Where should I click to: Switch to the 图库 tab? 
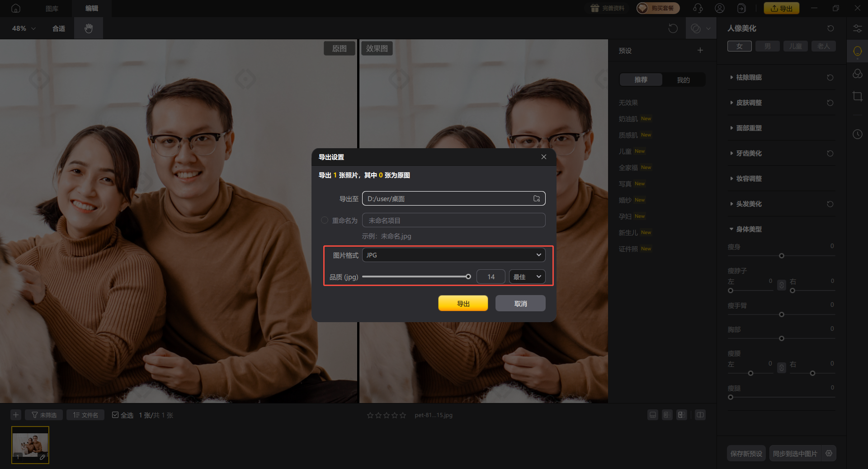(x=52, y=8)
